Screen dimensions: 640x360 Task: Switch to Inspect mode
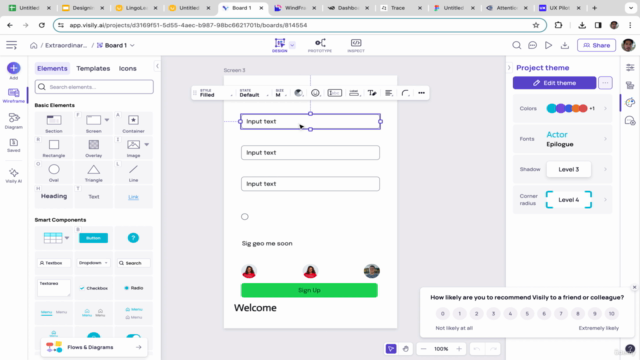coord(356,45)
